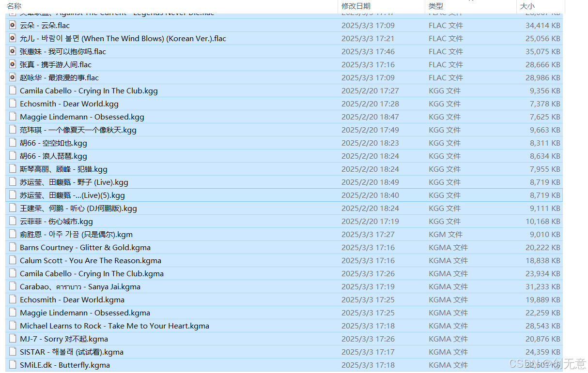
Task: Click the KGM 文件 type cell
Action: 446,234
